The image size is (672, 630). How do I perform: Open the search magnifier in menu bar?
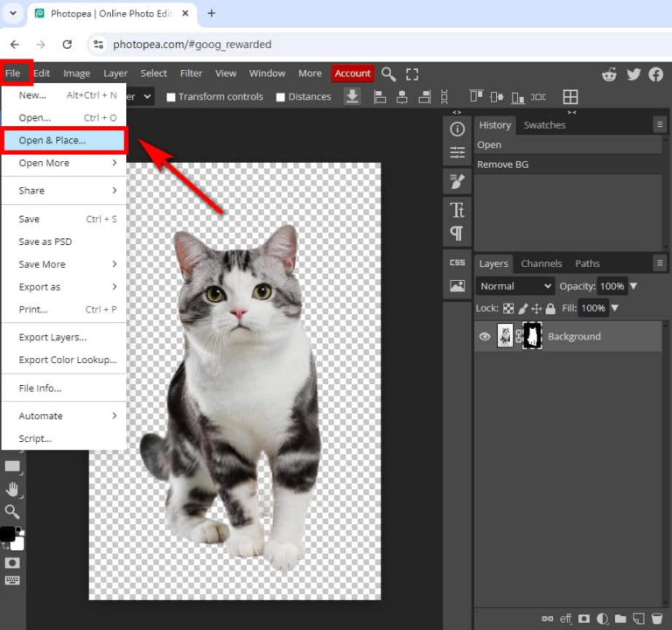(x=388, y=74)
